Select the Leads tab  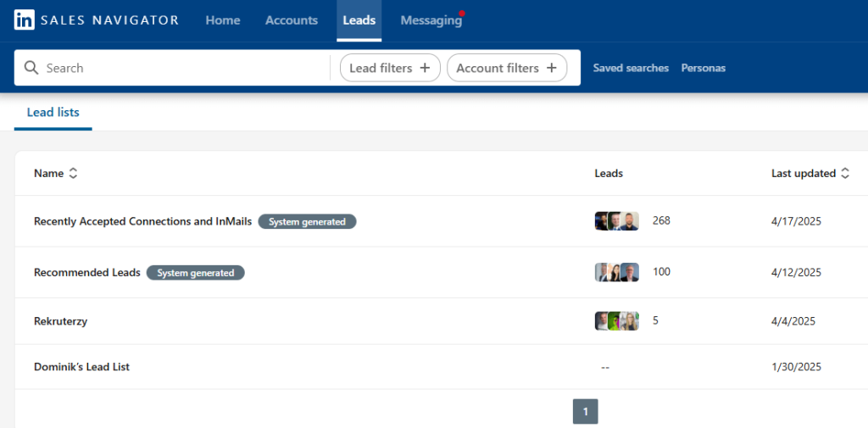coord(359,20)
